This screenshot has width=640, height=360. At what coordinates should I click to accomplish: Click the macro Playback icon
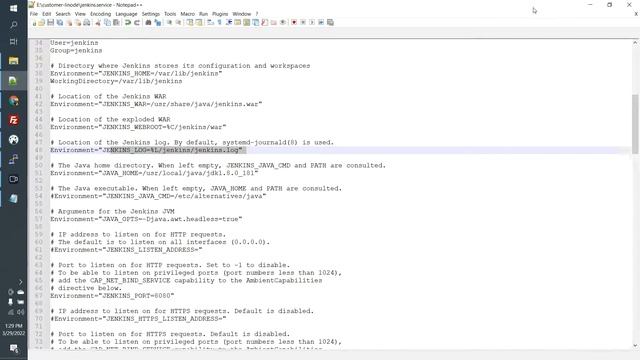pos(312,23)
